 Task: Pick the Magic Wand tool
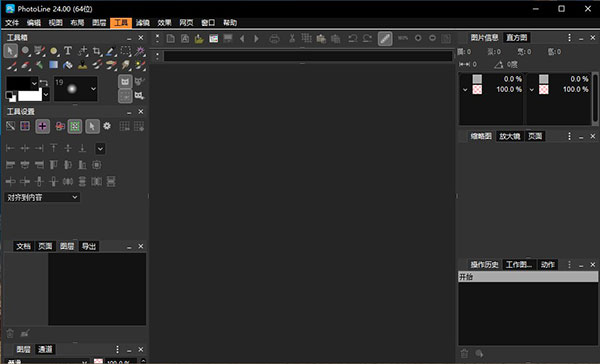140,51
